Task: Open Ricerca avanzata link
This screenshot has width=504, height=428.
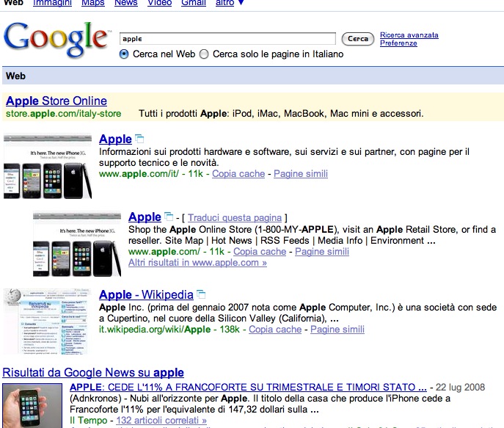Action: click(x=409, y=35)
